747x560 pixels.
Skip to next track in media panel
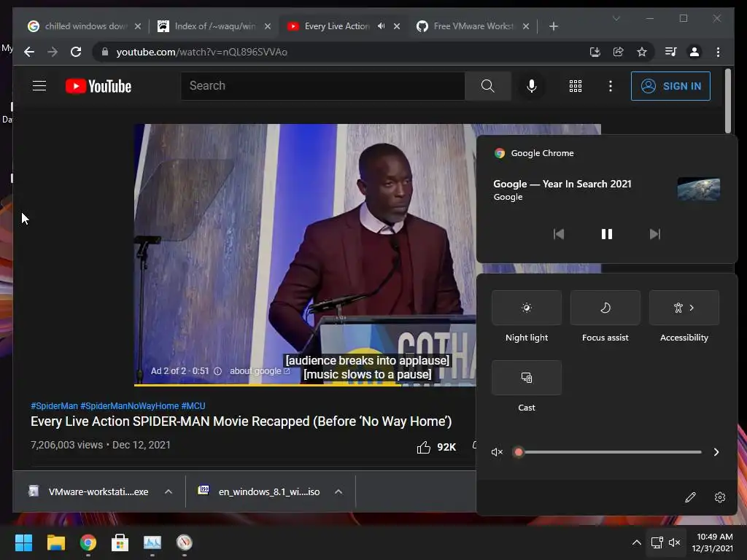(x=655, y=234)
